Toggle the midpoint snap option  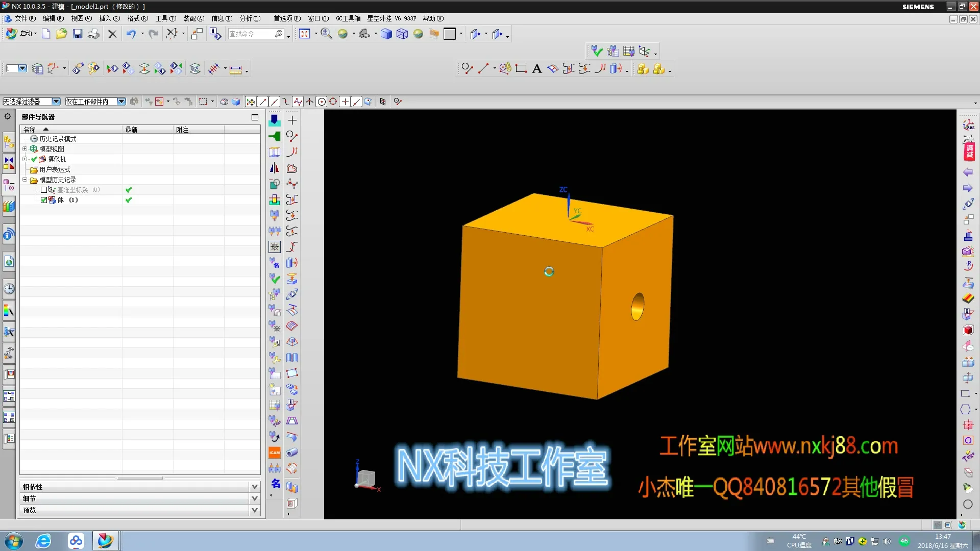pos(274,102)
